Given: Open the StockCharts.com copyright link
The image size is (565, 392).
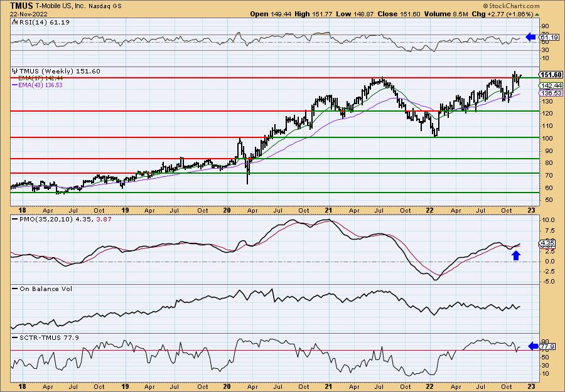Looking at the screenshot, I should tap(511, 6).
